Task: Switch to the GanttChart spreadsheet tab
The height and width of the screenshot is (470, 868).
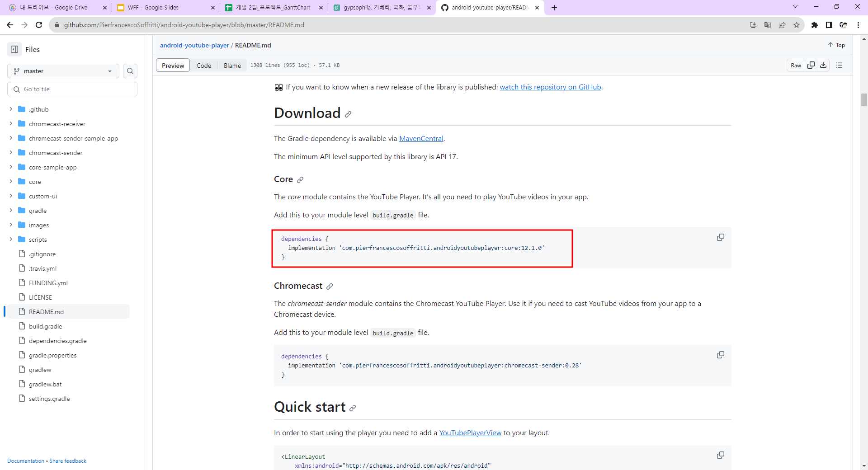Action: [274, 8]
